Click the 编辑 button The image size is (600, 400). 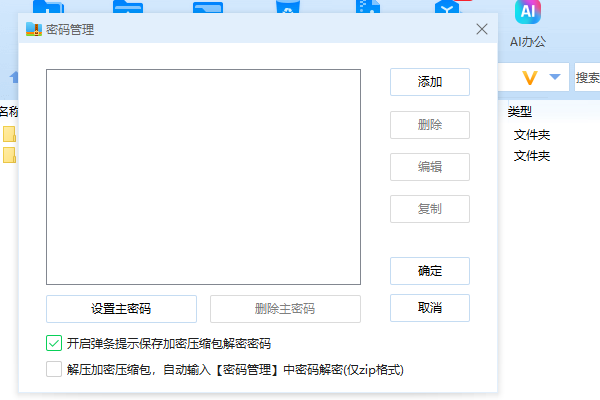click(x=429, y=167)
